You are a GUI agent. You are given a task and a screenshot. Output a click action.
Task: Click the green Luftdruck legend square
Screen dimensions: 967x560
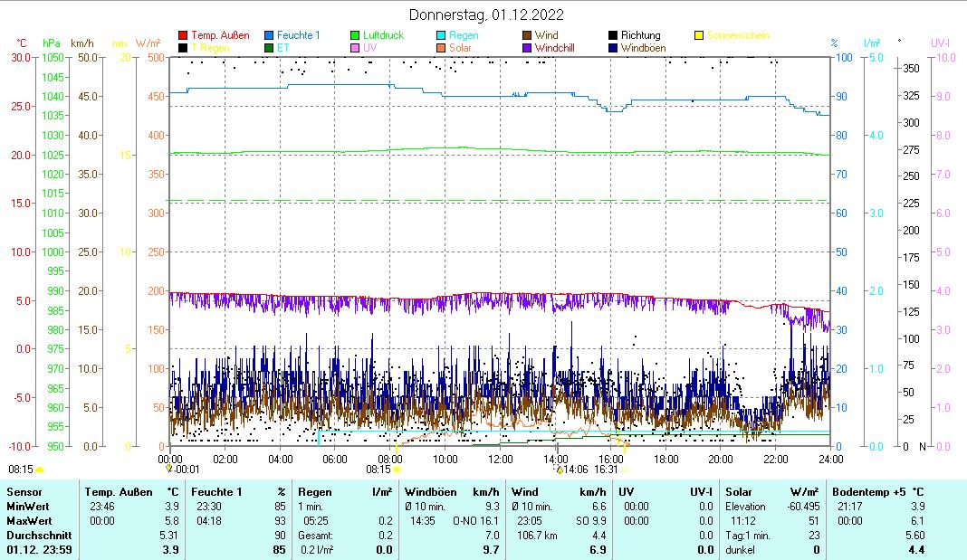[355, 35]
